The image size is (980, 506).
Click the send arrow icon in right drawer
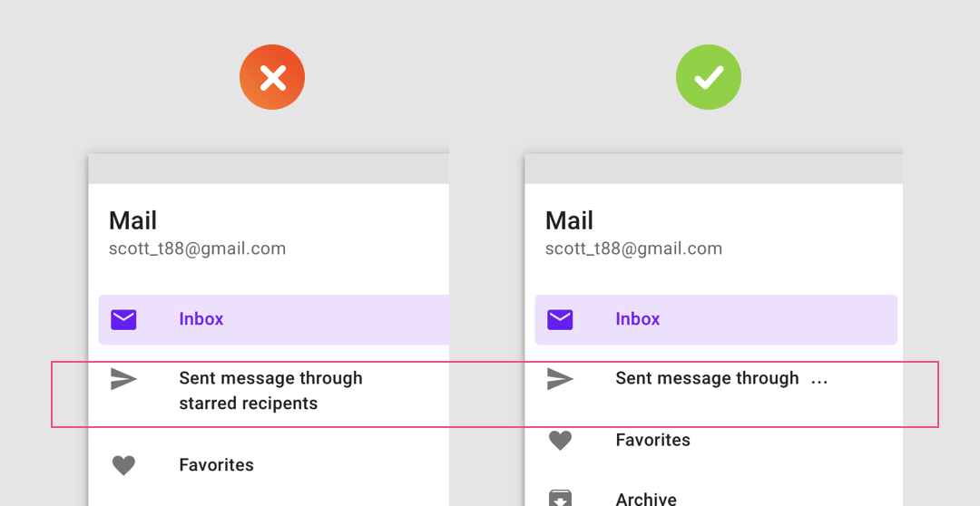point(559,379)
